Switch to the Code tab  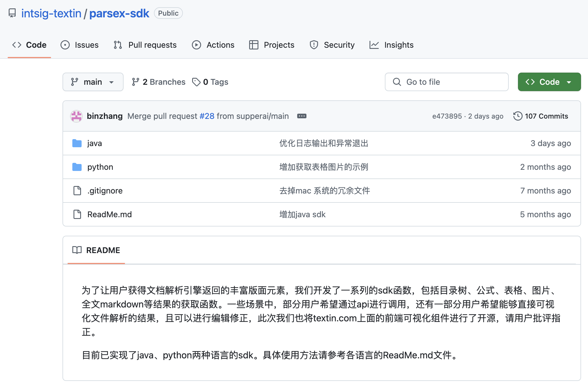click(29, 45)
